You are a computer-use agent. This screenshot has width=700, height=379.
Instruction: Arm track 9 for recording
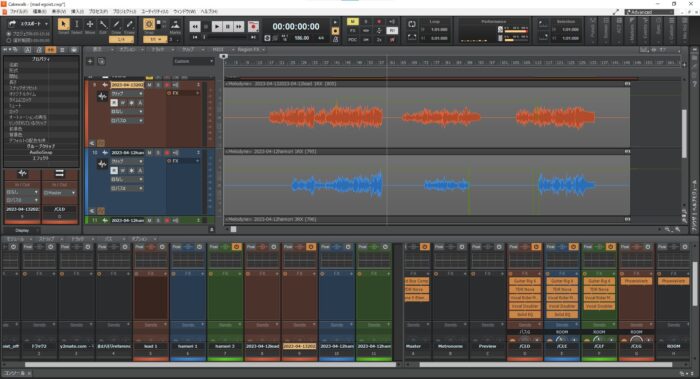click(x=167, y=84)
